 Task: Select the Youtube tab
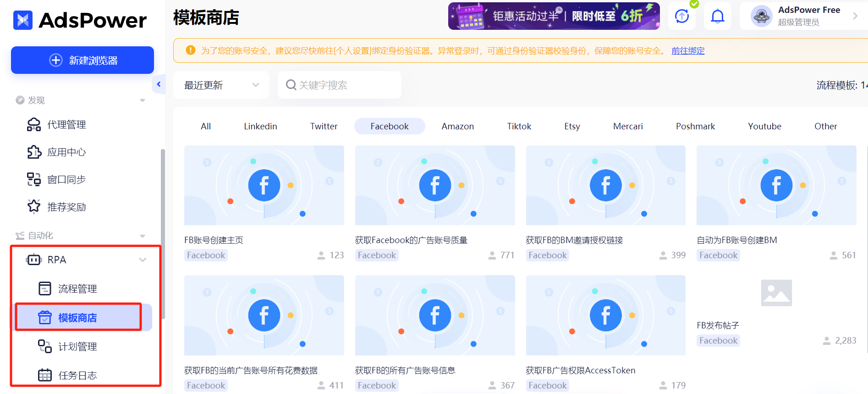tap(764, 126)
